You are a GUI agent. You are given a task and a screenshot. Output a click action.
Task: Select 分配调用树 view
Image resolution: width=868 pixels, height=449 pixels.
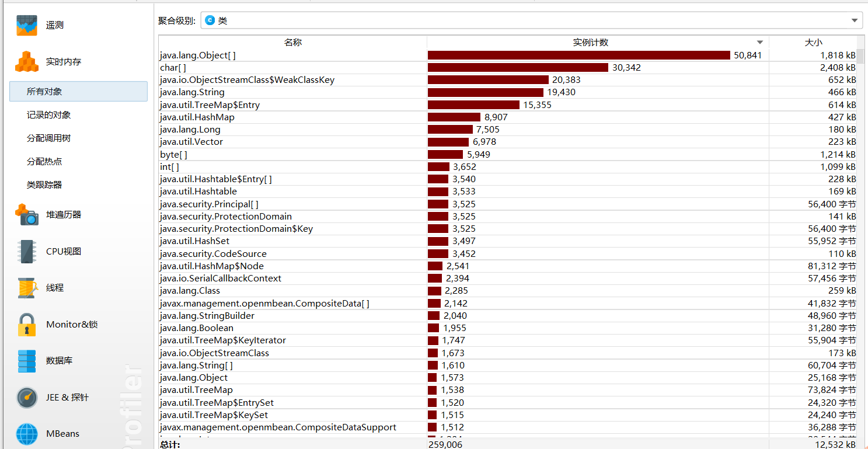tap(48, 138)
